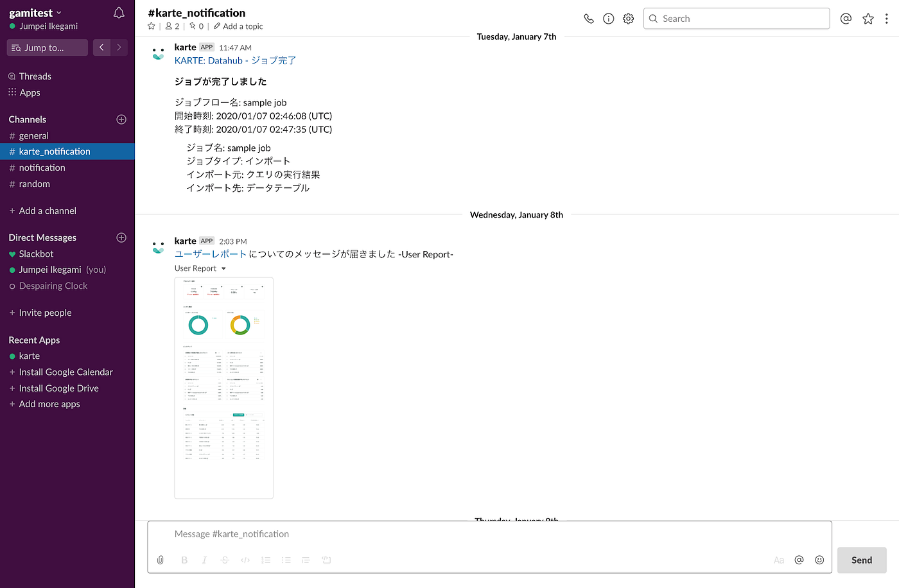Toggle strikethrough formatting in the composer

pos(225,560)
